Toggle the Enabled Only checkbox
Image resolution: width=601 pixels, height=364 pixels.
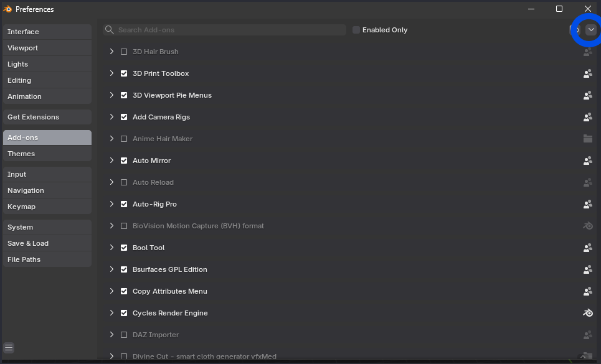point(356,30)
